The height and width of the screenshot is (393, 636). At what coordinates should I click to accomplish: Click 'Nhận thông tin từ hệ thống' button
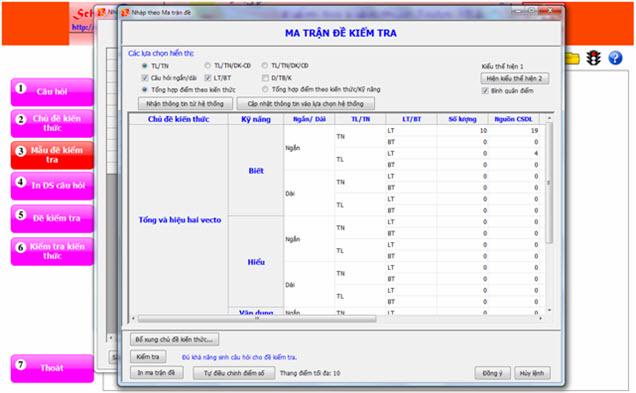185,104
